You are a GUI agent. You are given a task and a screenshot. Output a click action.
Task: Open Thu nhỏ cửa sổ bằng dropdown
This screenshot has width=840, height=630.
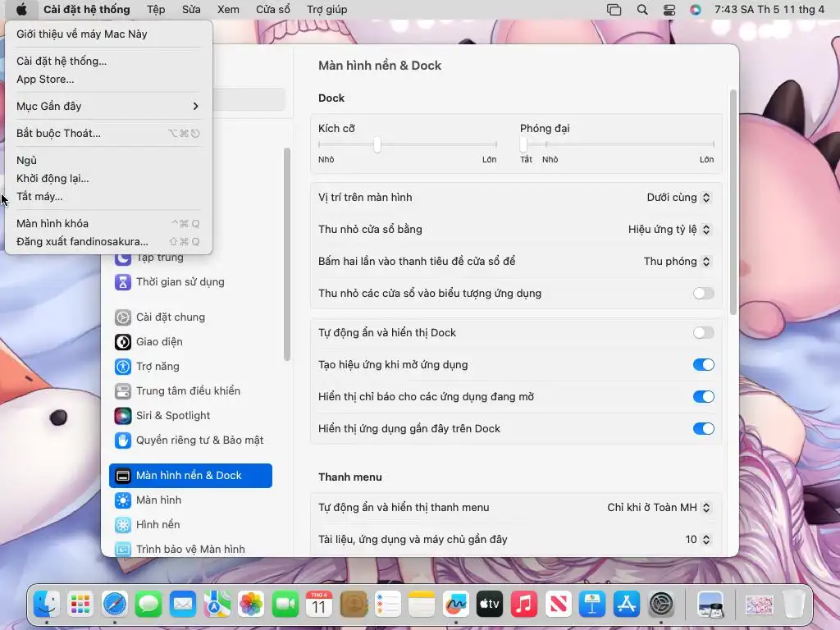[x=669, y=230]
